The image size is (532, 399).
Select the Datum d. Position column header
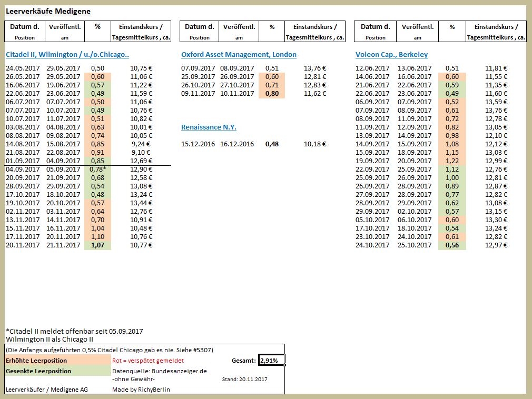[x=24, y=32]
